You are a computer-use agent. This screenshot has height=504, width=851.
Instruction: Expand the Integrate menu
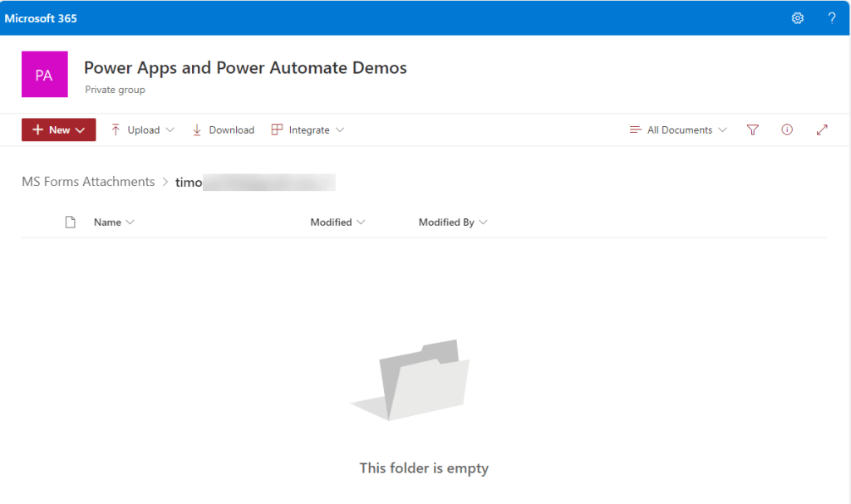[x=307, y=130]
